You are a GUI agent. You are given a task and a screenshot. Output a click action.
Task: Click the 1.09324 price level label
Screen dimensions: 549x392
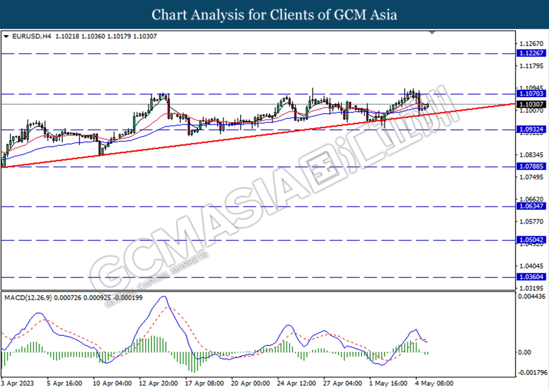click(x=531, y=129)
